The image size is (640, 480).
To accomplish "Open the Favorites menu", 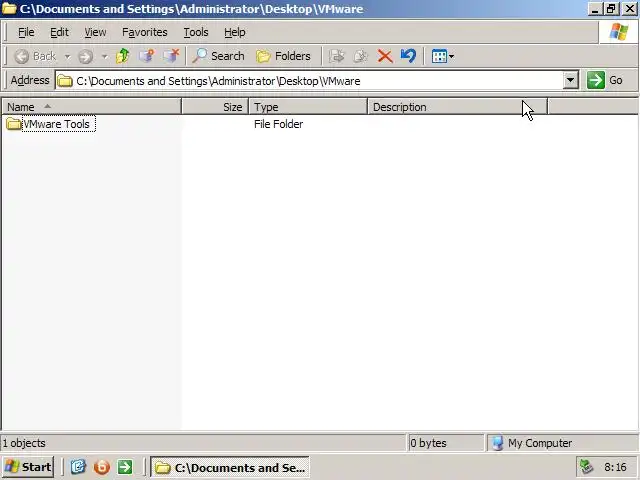I will pyautogui.click(x=144, y=32).
